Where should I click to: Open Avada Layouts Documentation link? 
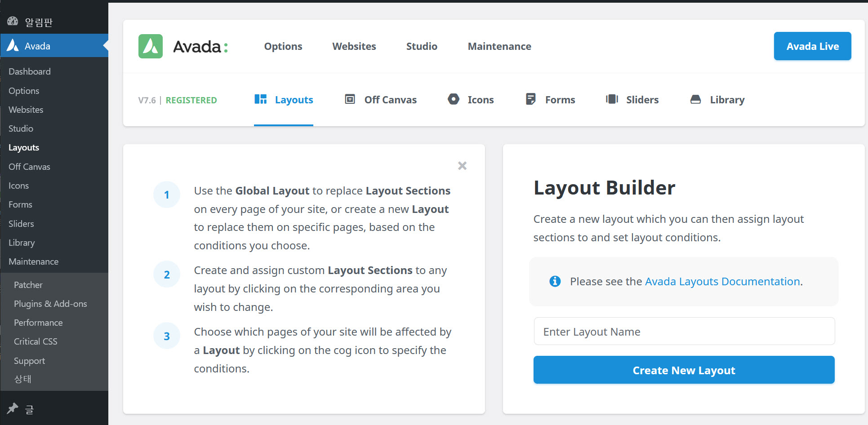[722, 281]
